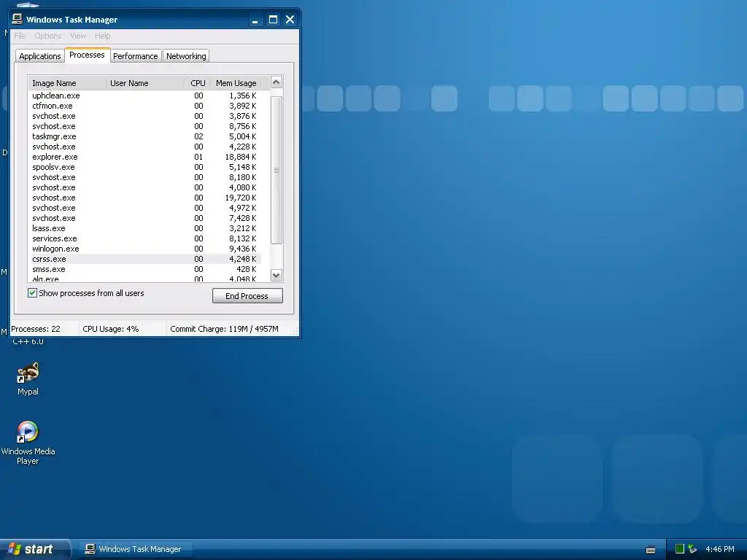This screenshot has width=747, height=560.
Task: Click the scroll up arrow of process list
Action: [276, 82]
